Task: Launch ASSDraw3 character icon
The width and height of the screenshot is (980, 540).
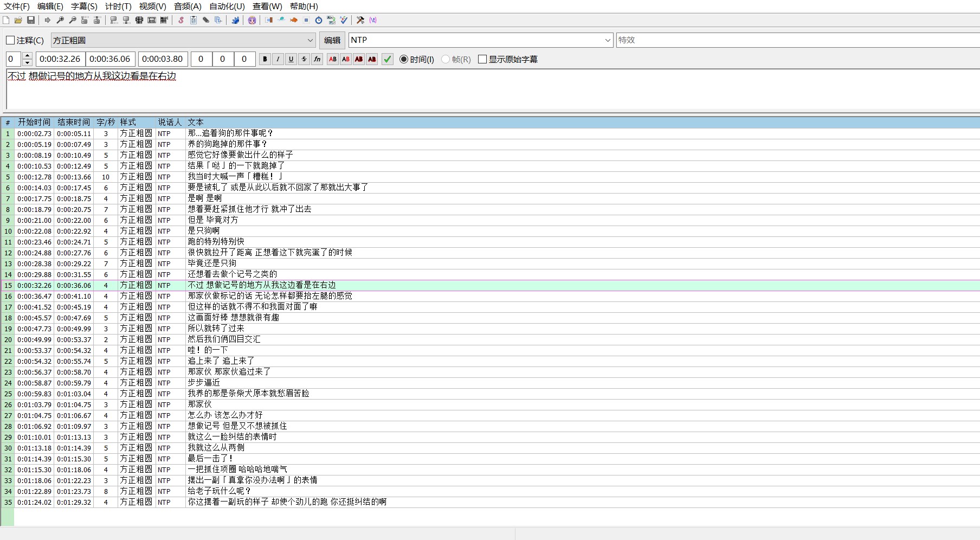Action: pos(252,20)
